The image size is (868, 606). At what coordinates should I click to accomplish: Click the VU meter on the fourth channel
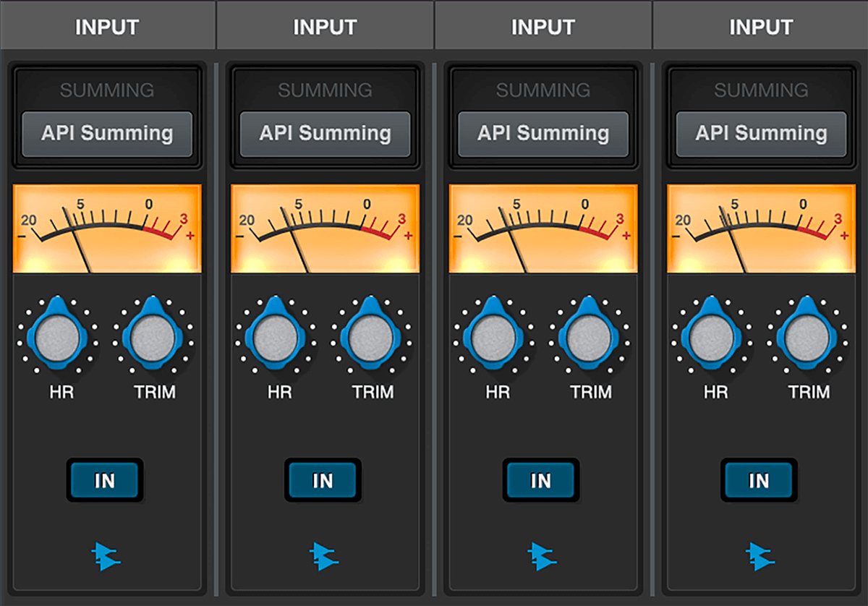pos(761,229)
